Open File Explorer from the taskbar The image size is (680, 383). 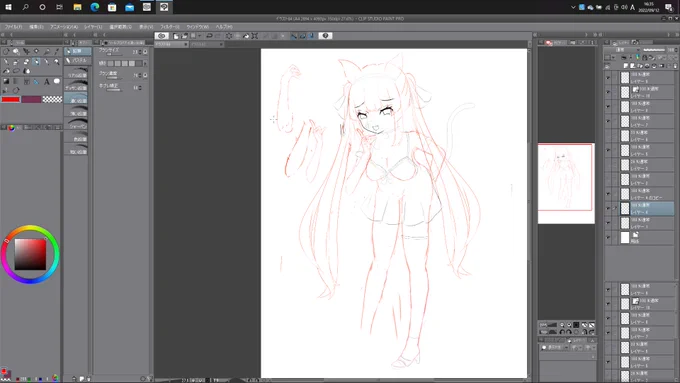[77, 7]
